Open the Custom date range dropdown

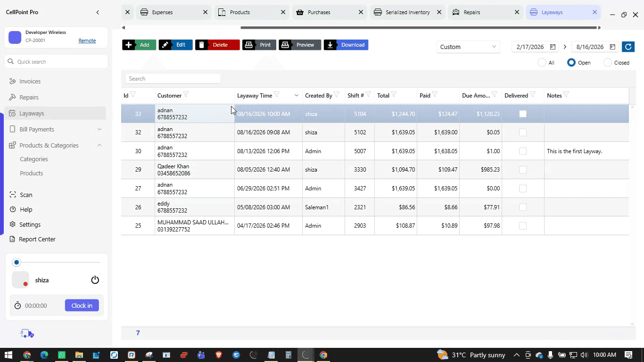[468, 47]
